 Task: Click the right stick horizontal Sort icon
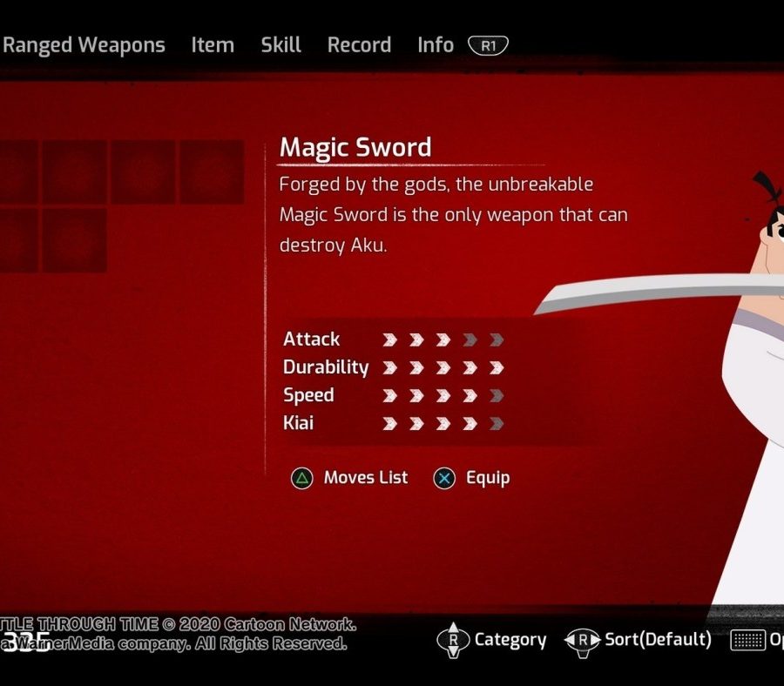tap(583, 641)
